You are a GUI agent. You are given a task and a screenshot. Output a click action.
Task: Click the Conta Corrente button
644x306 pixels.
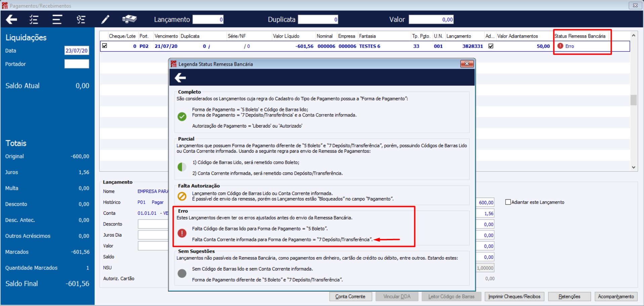350,297
